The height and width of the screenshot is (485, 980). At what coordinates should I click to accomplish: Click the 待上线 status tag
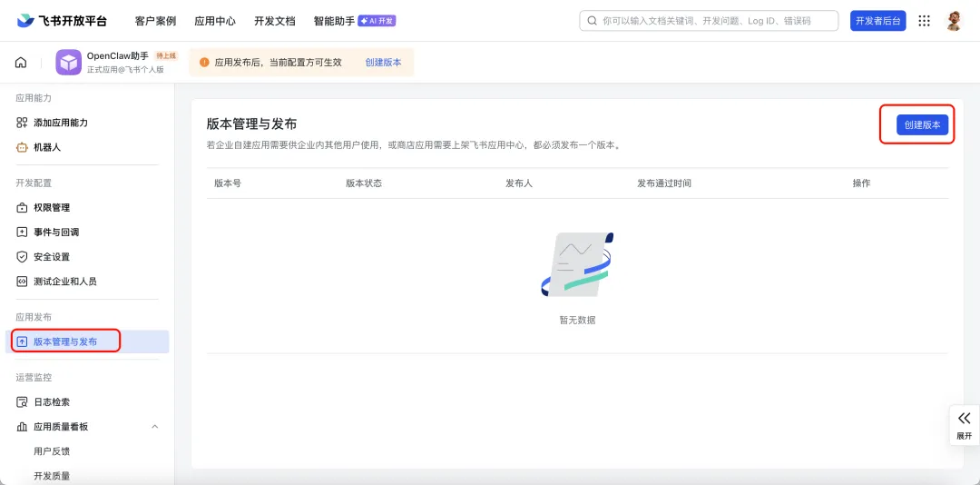click(x=166, y=55)
